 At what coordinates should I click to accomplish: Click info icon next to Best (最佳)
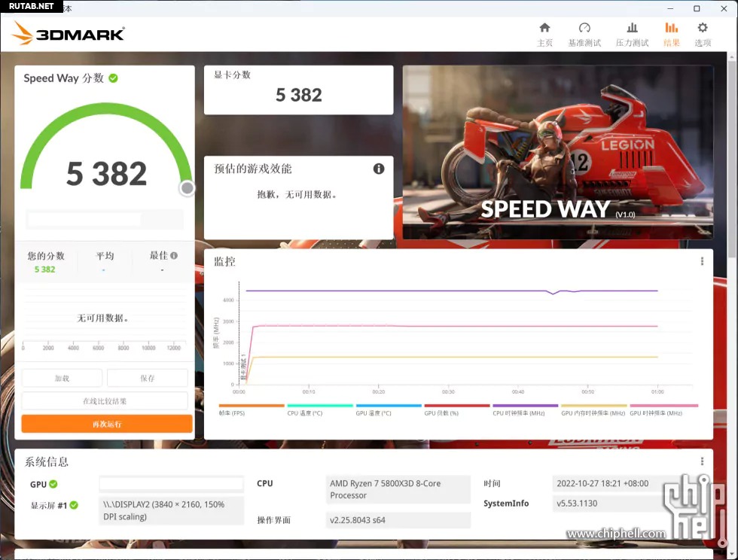[174, 255]
